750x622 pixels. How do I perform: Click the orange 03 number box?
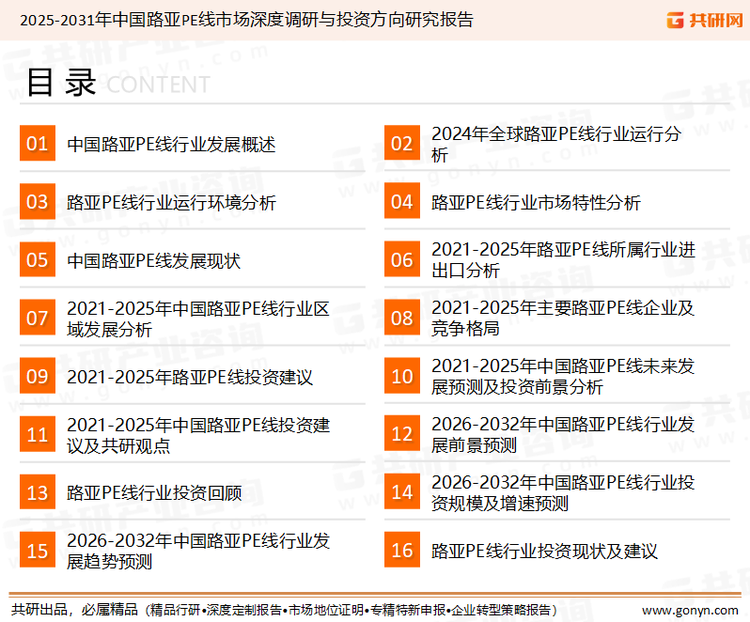pyautogui.click(x=37, y=201)
